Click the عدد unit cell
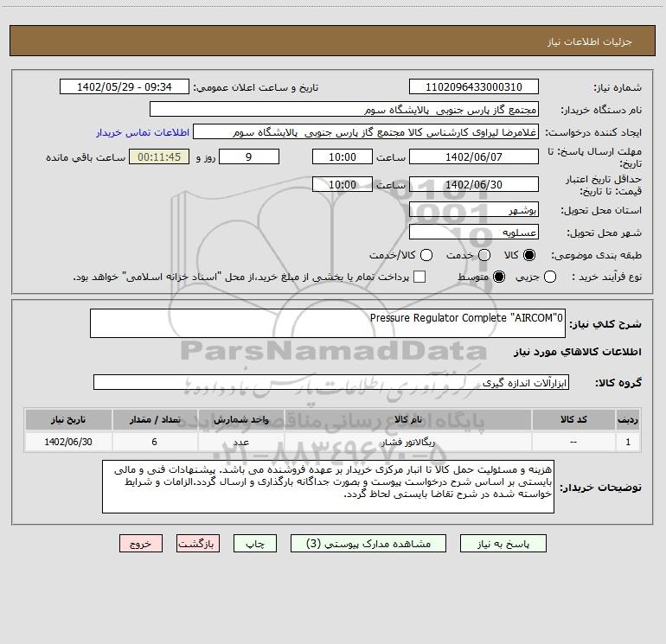Screen dimensions: 666x644 [x=240, y=442]
